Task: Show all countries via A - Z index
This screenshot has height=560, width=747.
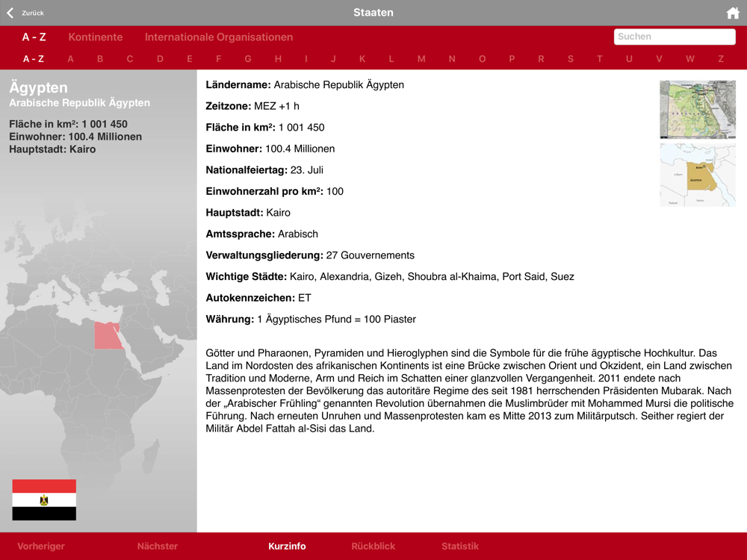Action: (34, 59)
